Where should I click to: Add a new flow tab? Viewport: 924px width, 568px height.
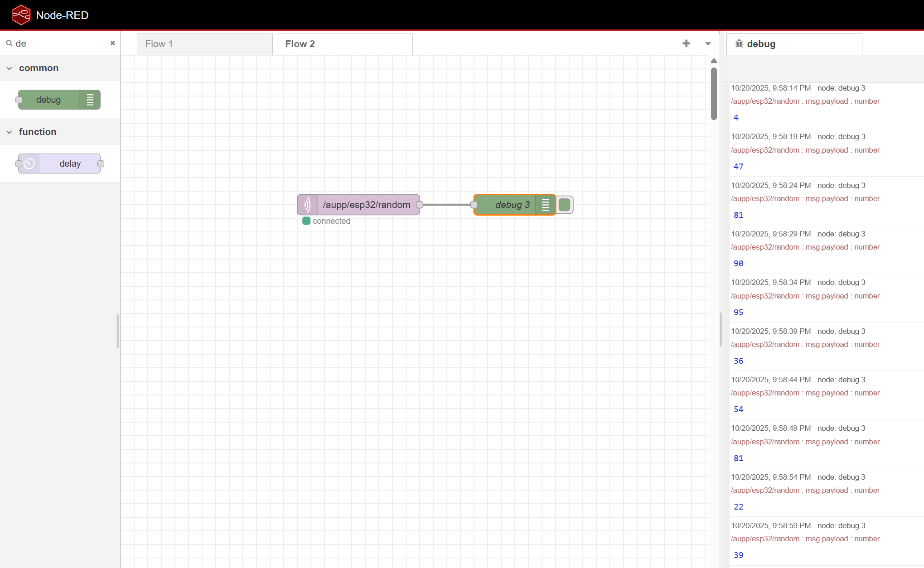686,43
